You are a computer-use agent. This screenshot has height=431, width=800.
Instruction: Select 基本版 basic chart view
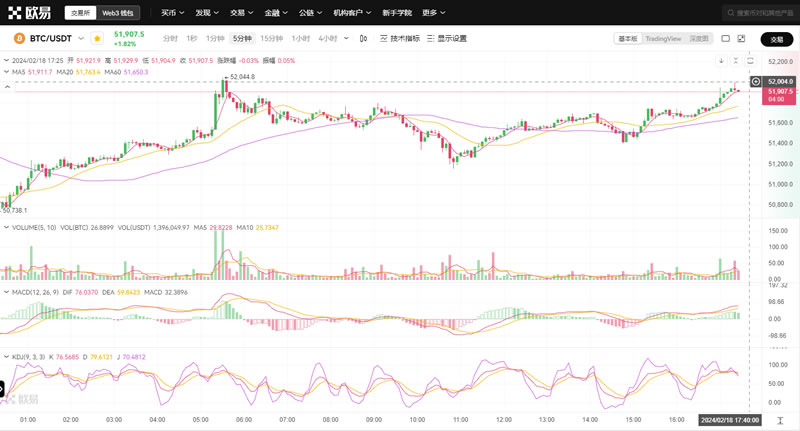pyautogui.click(x=628, y=39)
